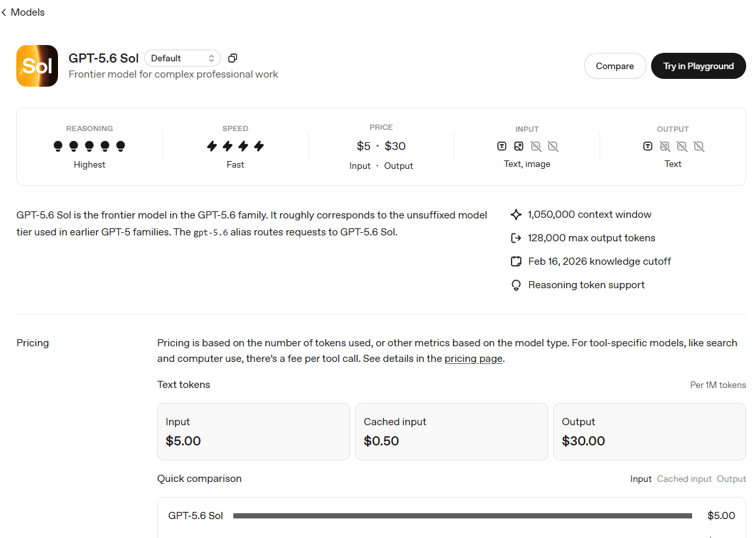Click the GPT-5.6 Sol title heading
The height and width of the screenshot is (538, 756).
tap(104, 59)
